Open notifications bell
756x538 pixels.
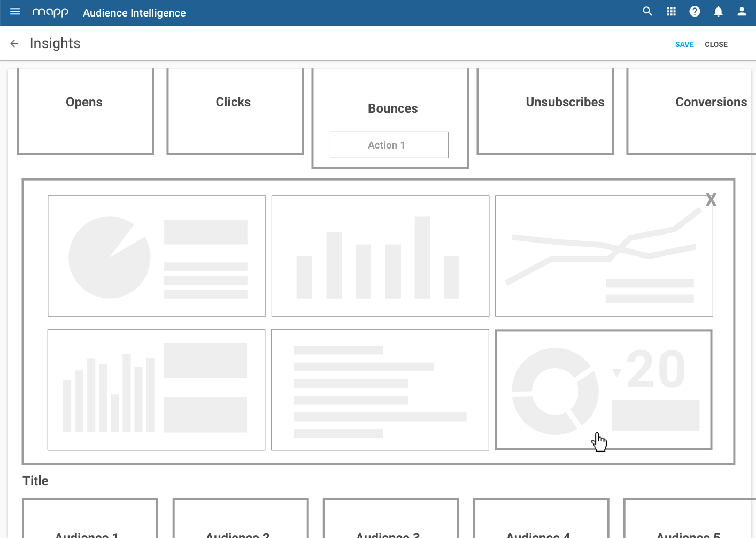[718, 12]
